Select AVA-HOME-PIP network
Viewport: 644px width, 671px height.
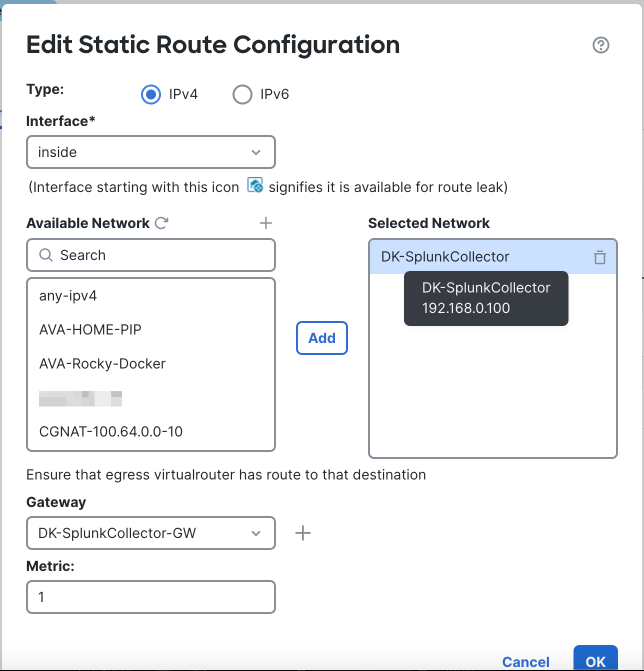click(90, 329)
